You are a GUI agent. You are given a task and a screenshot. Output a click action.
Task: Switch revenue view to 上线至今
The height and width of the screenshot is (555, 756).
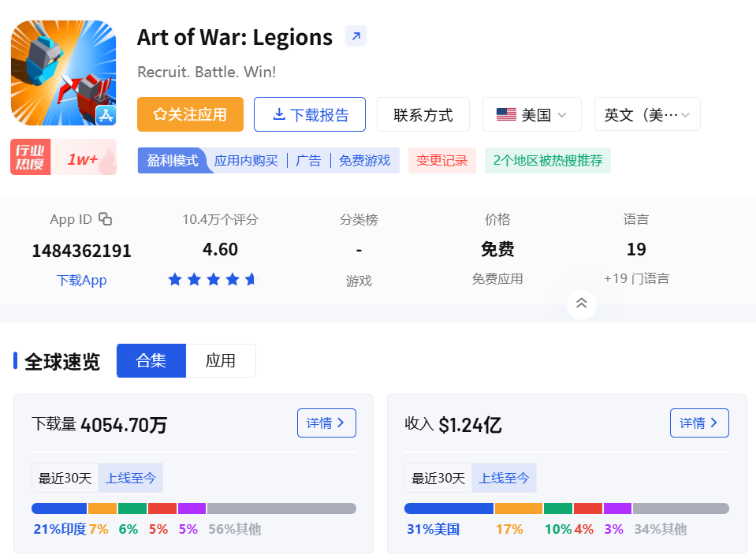505,478
